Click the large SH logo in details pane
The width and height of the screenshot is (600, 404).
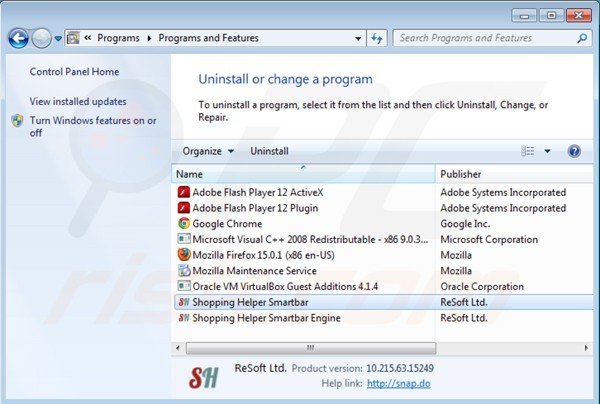pyautogui.click(x=203, y=378)
